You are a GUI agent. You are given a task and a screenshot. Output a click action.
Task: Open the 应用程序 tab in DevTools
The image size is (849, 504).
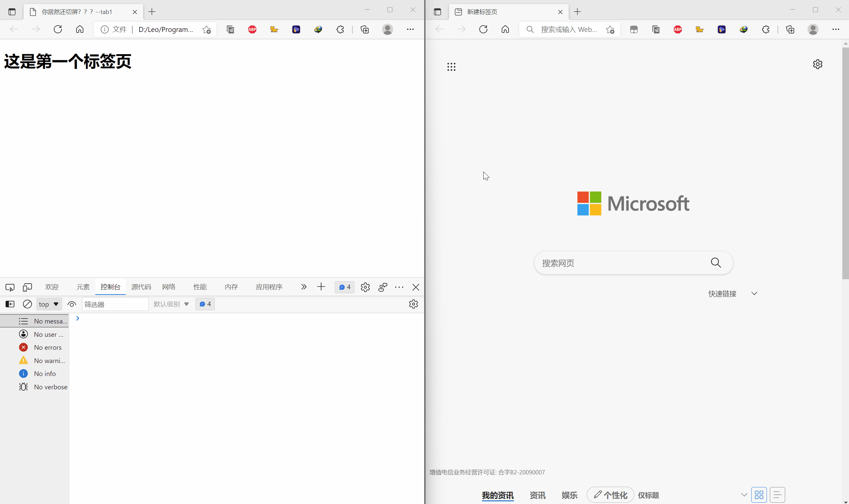(x=269, y=287)
